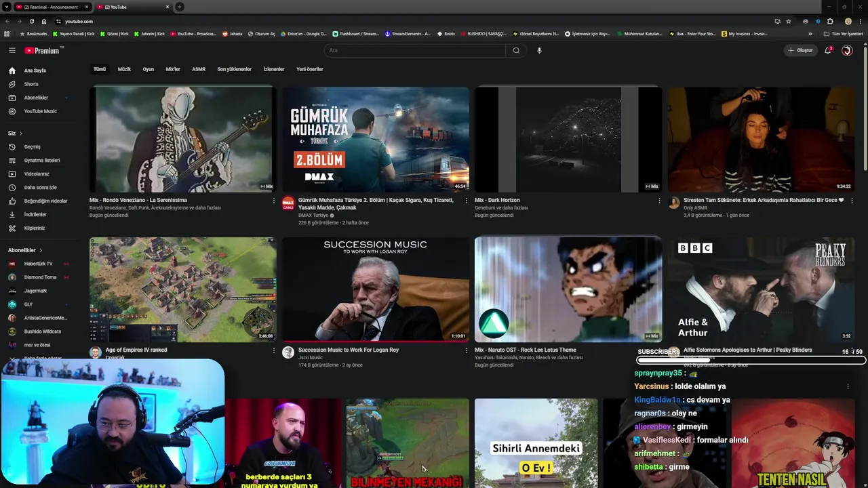868x488 pixels.
Task: Open Klipleriniz
Action: click(37, 228)
